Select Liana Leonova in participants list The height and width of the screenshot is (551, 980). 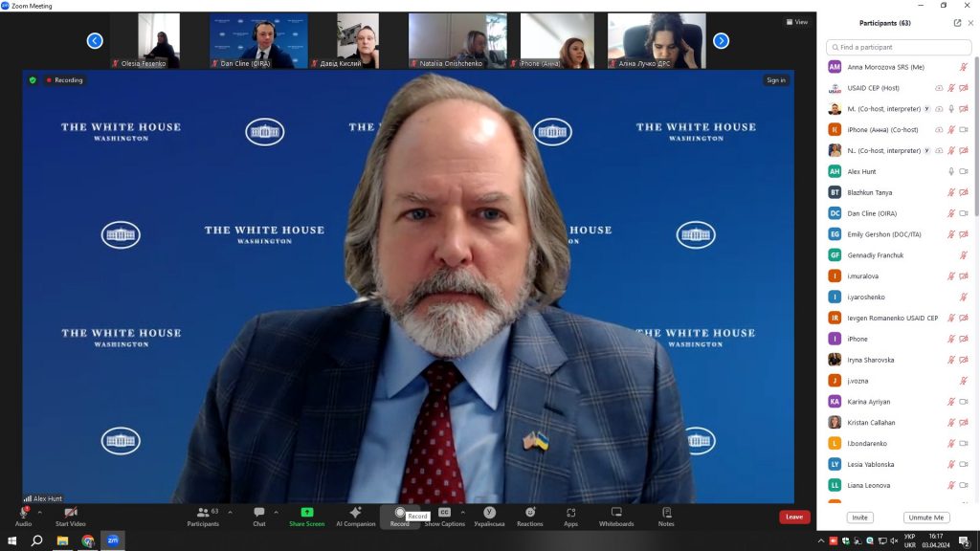899,485
